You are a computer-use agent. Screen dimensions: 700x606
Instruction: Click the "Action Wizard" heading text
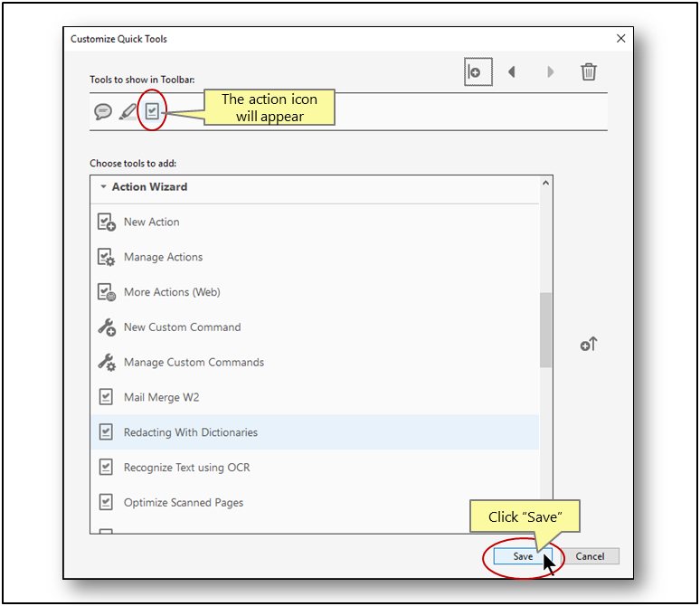coord(149,186)
